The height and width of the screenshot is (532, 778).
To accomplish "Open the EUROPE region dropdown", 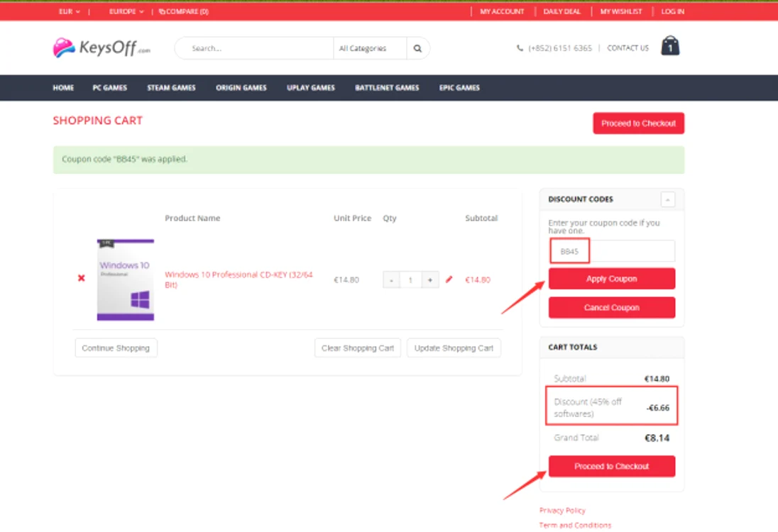I will pos(126,11).
